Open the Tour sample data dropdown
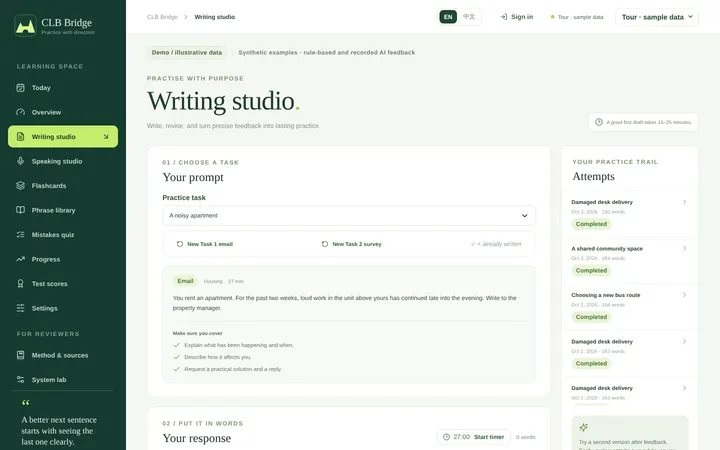 (657, 17)
